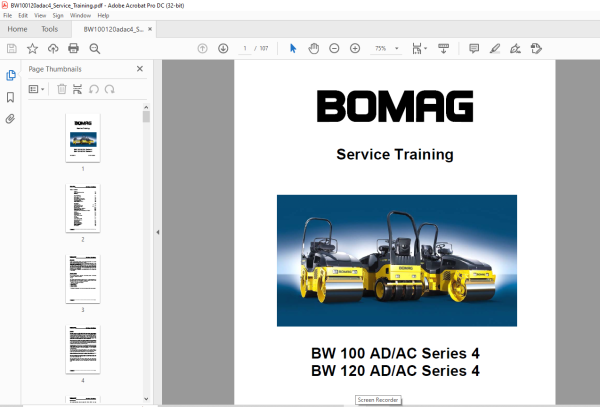Open the Sign menu
Screen dimensions: 600x407
click(x=58, y=16)
